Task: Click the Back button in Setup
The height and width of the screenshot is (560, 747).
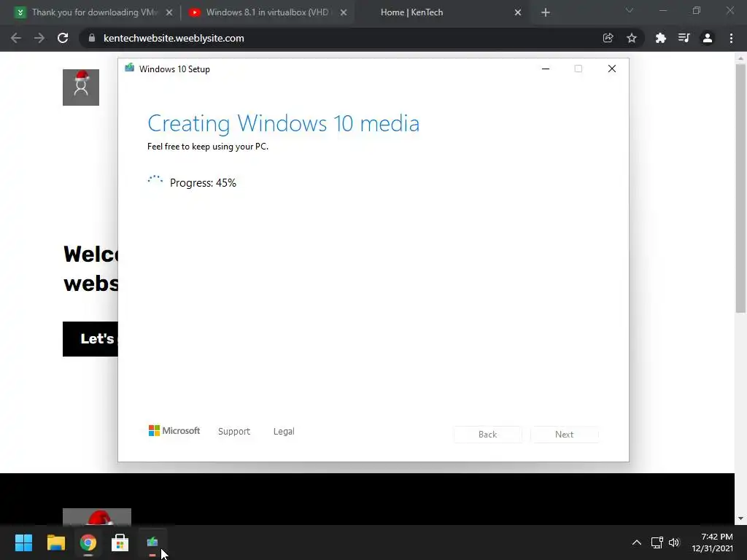Action: tap(488, 435)
